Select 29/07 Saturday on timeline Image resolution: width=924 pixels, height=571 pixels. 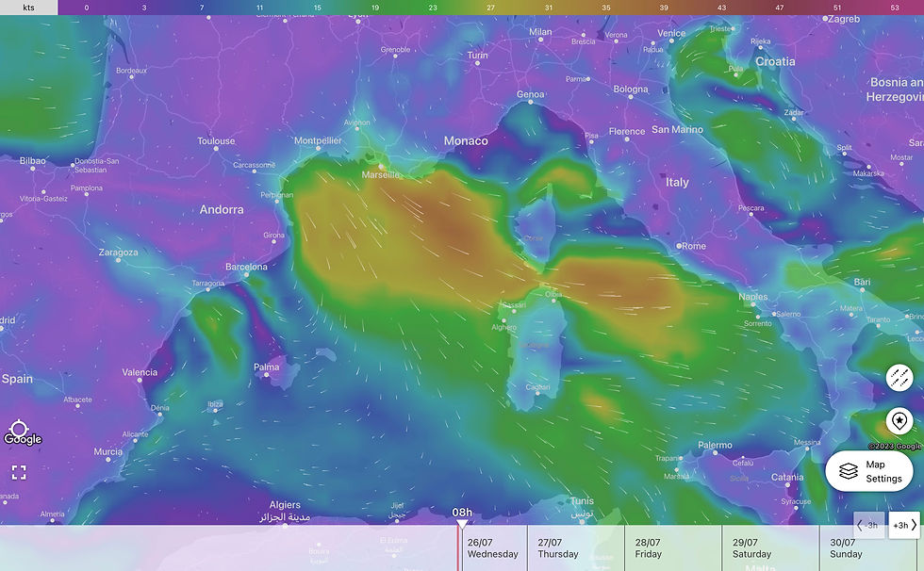coord(751,548)
